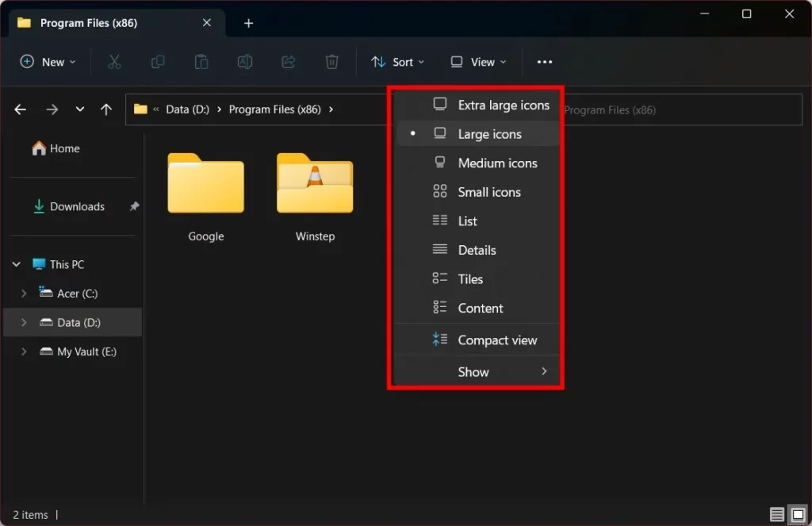Viewport: 812px width, 526px height.
Task: Maximize the File Explorer window
Action: point(747,14)
